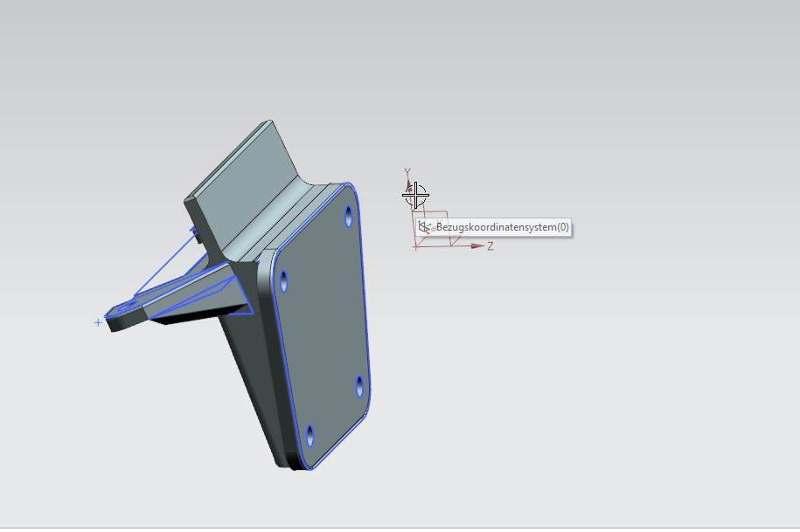The width and height of the screenshot is (800, 532).
Task: Pick the Z axis arrowhead
Action: pos(477,246)
